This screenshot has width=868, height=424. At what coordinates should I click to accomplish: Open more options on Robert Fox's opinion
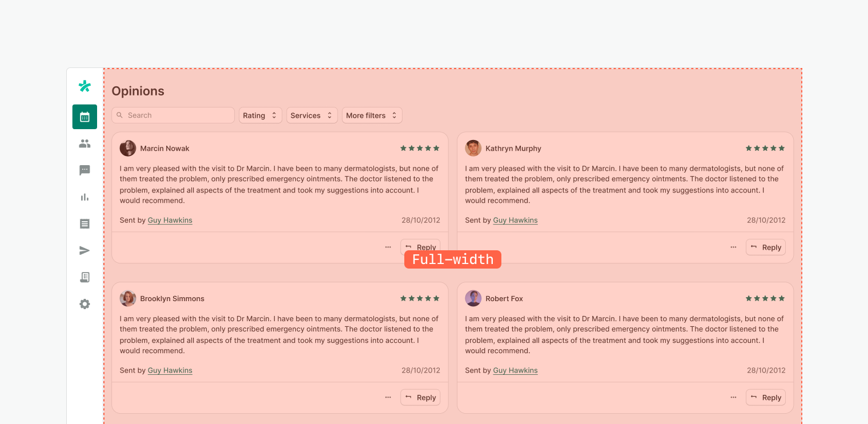coord(733,398)
